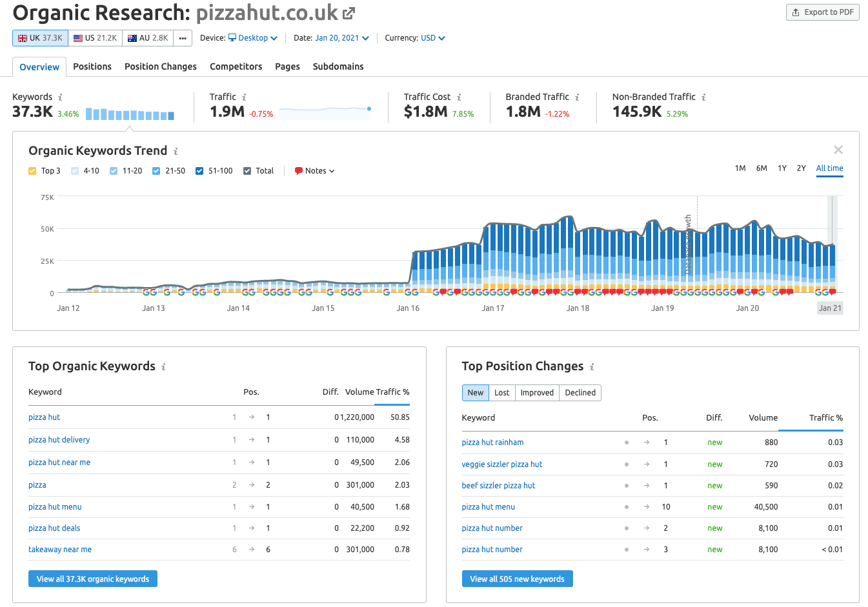Image resolution: width=868 pixels, height=607 pixels.
Task: Click the Keywords mini bar chart
Action: click(x=130, y=114)
